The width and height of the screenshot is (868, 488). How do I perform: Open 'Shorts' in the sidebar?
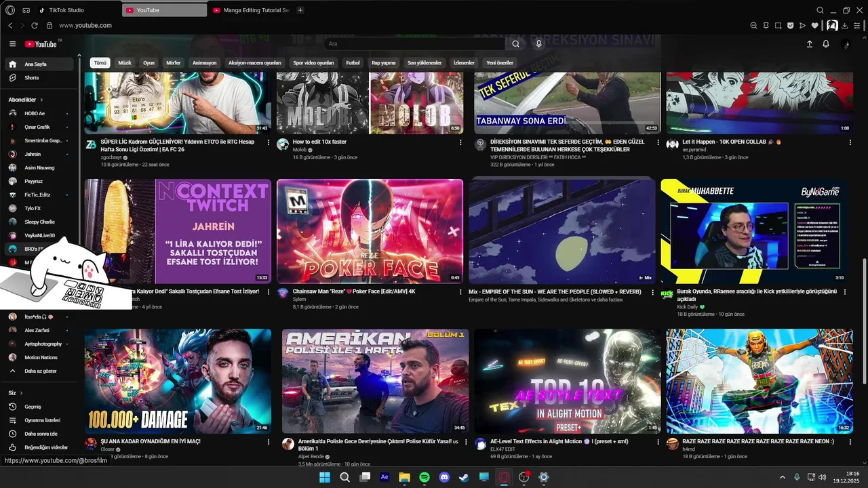[38, 78]
